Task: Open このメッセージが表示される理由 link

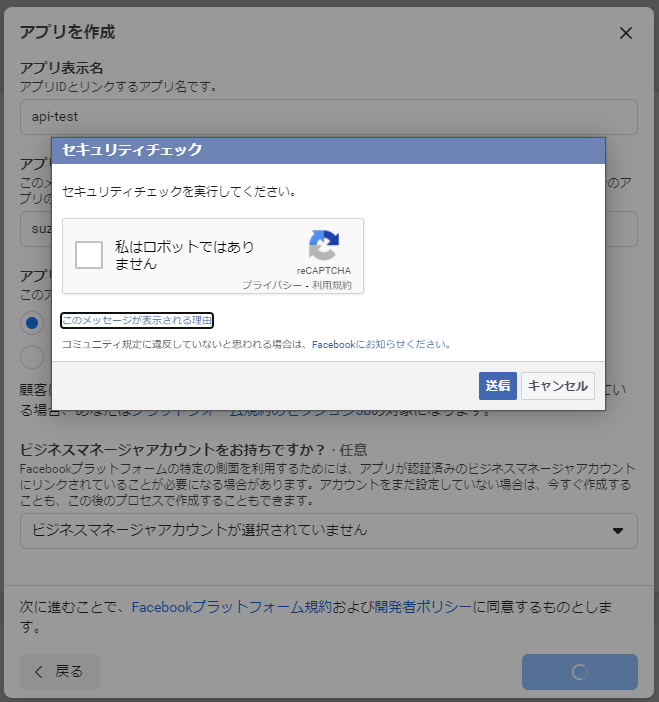Action: (x=137, y=320)
